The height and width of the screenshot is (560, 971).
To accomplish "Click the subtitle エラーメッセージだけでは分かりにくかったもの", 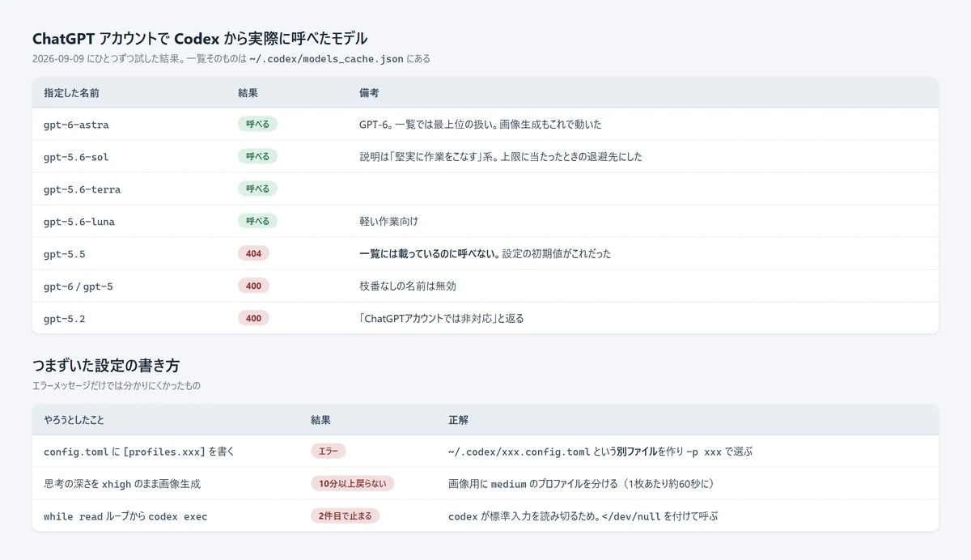I will [x=117, y=386].
